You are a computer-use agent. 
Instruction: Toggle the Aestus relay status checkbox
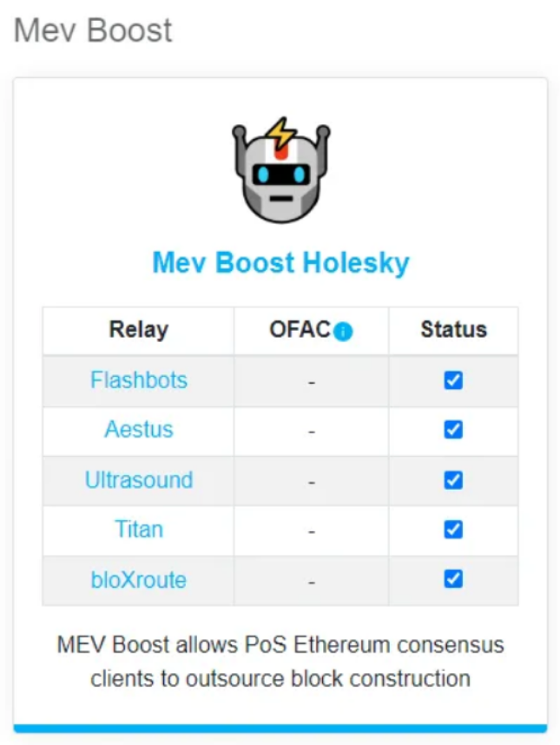[453, 430]
